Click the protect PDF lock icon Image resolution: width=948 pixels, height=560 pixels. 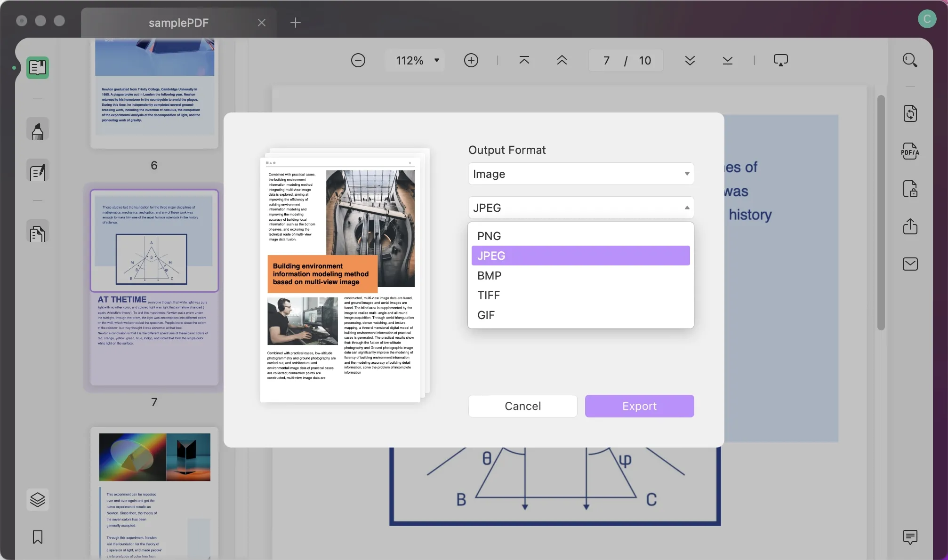point(910,189)
